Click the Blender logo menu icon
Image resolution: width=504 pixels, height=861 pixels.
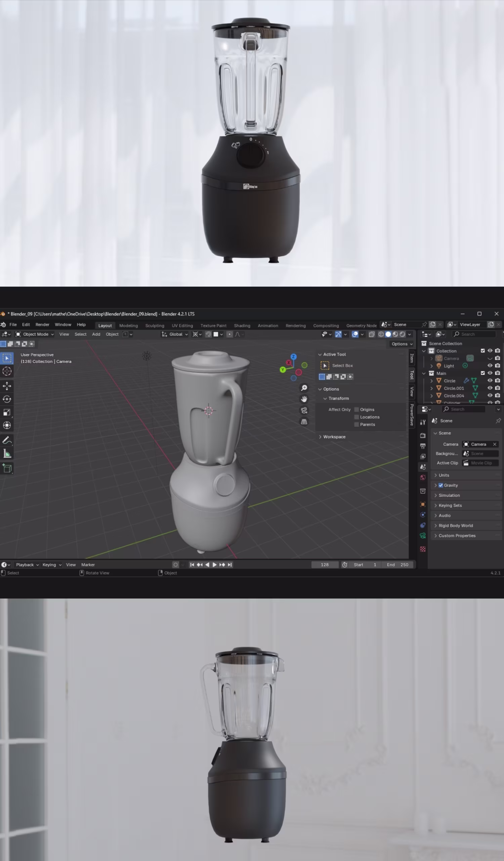click(x=3, y=325)
